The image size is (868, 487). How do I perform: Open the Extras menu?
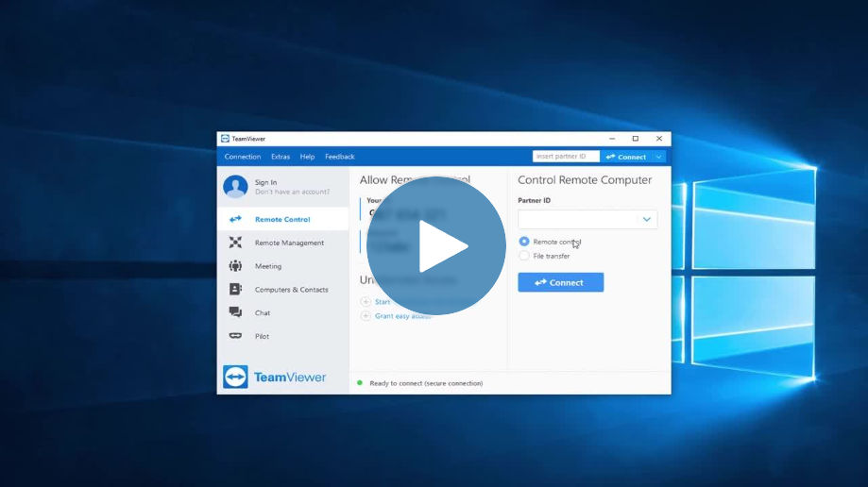281,157
